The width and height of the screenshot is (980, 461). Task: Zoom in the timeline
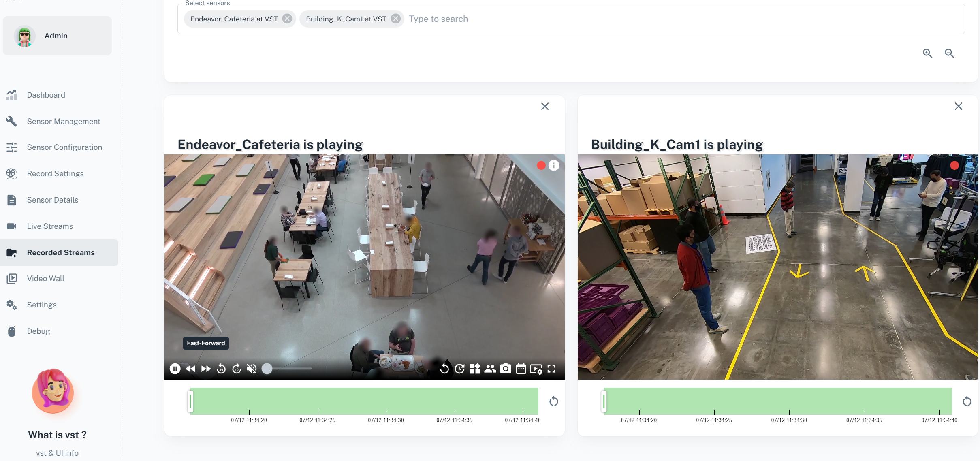point(928,53)
